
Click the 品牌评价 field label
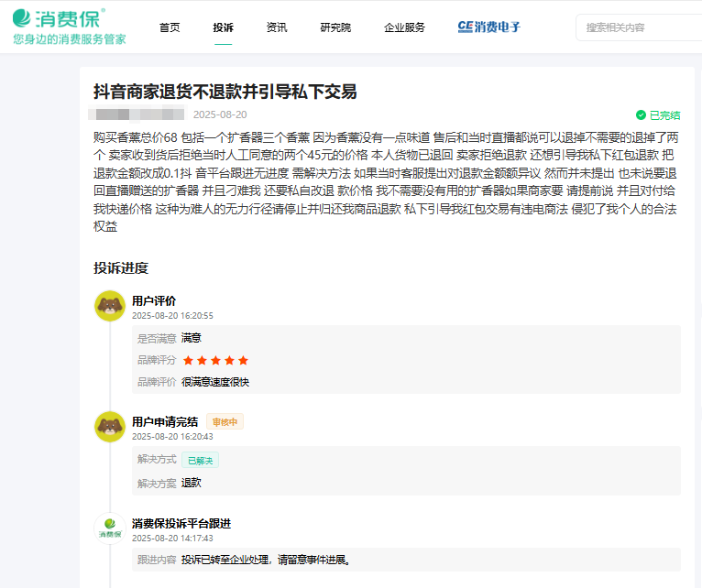[x=157, y=382]
